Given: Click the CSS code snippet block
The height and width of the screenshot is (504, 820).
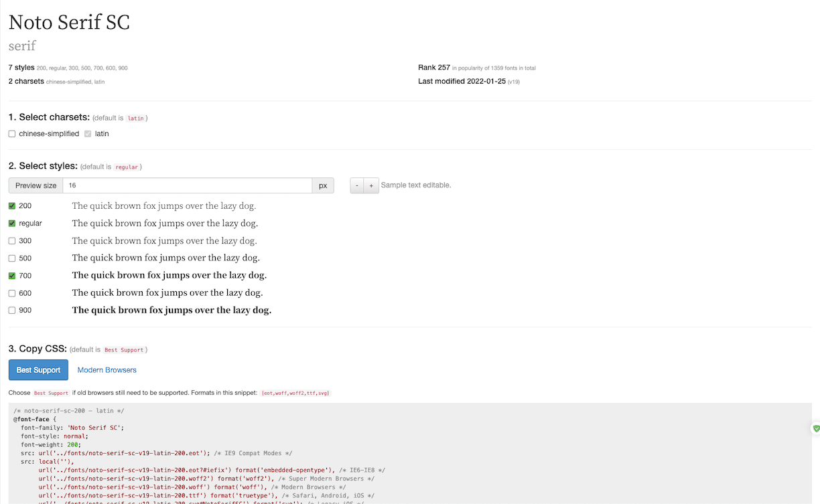Looking at the screenshot, I should [x=410, y=454].
